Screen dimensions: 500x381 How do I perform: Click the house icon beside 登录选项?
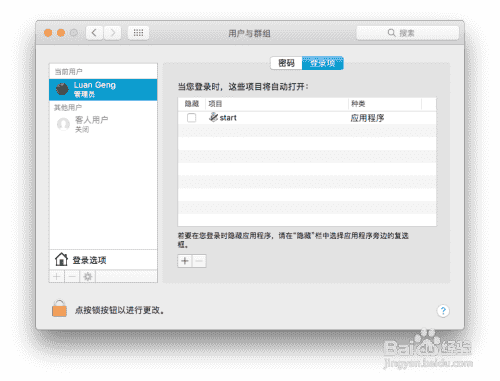61,259
